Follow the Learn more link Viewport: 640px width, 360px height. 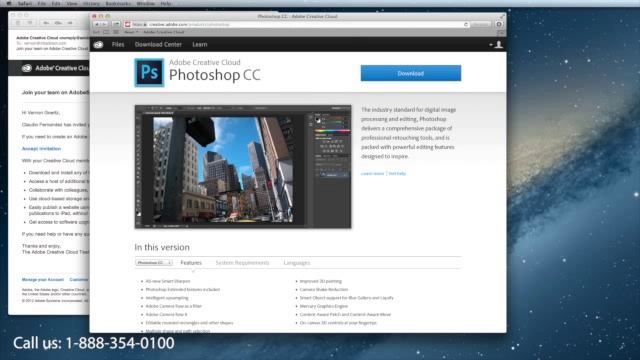pos(373,173)
